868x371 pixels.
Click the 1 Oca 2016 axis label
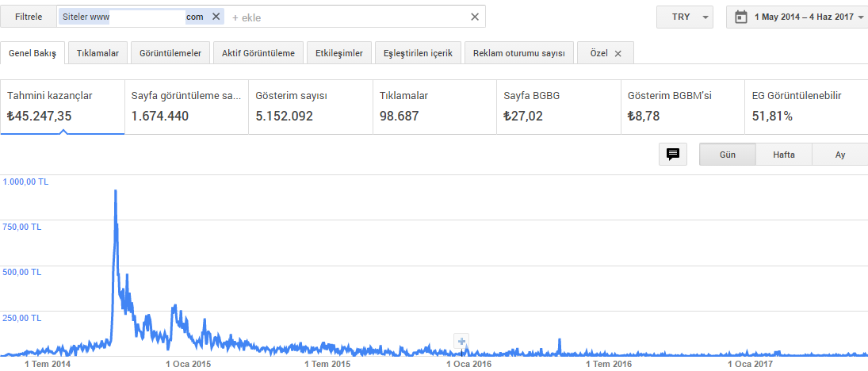point(468,365)
